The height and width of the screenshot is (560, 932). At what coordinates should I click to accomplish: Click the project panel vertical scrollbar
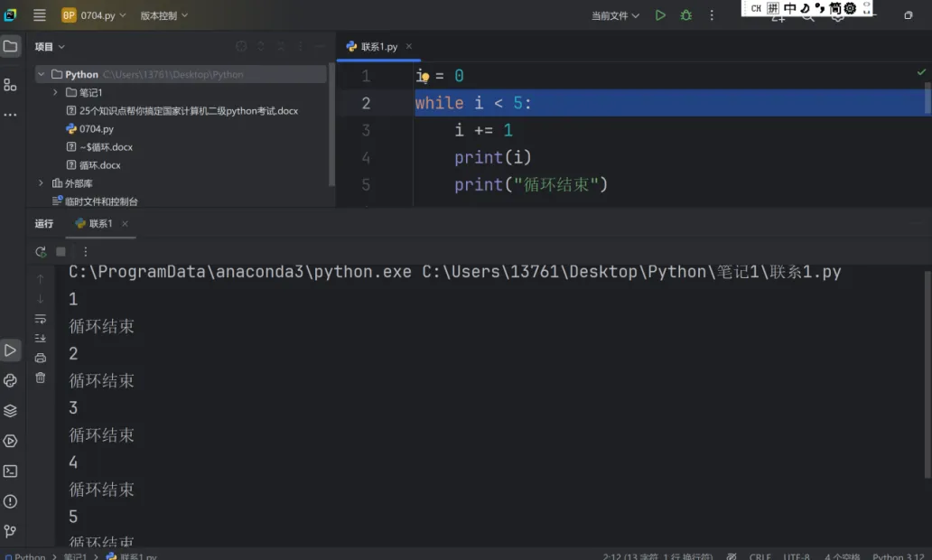[x=331, y=124]
